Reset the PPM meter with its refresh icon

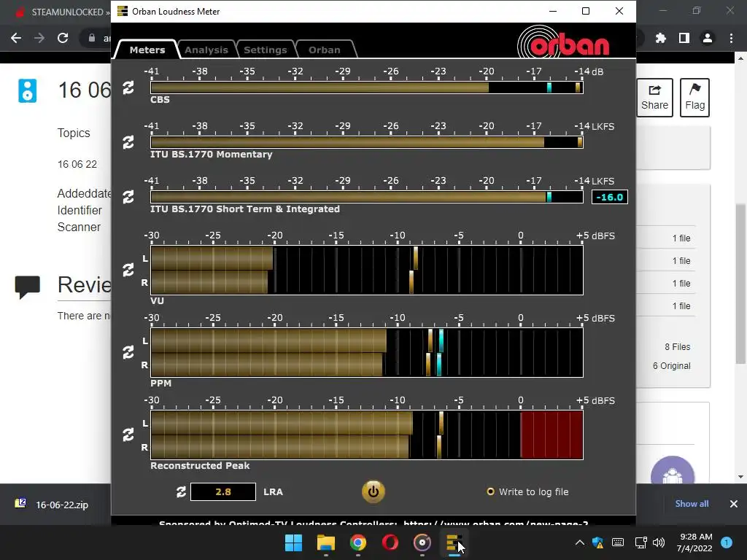click(x=128, y=352)
